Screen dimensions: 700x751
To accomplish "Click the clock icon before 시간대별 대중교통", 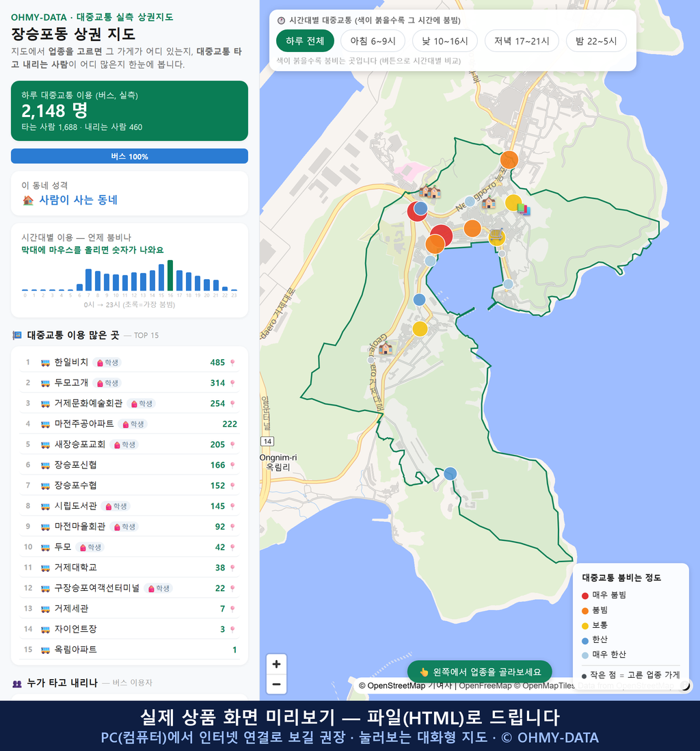I will (282, 21).
